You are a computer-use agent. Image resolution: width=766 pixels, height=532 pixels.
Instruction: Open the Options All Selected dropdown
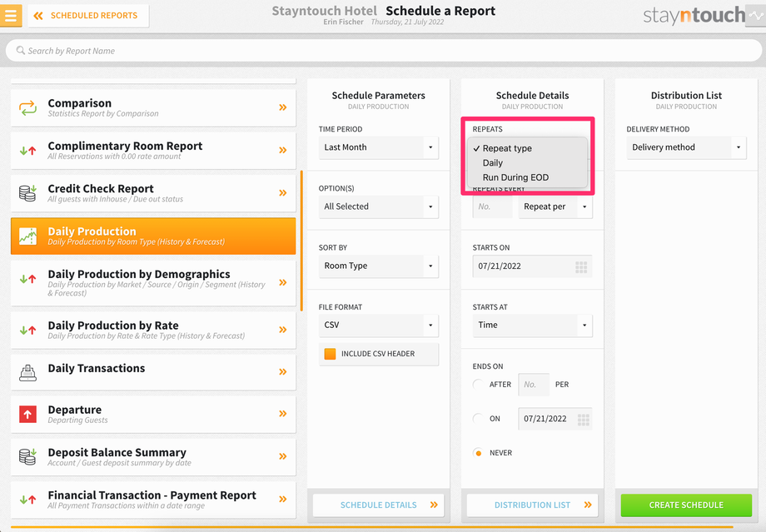pyautogui.click(x=379, y=206)
